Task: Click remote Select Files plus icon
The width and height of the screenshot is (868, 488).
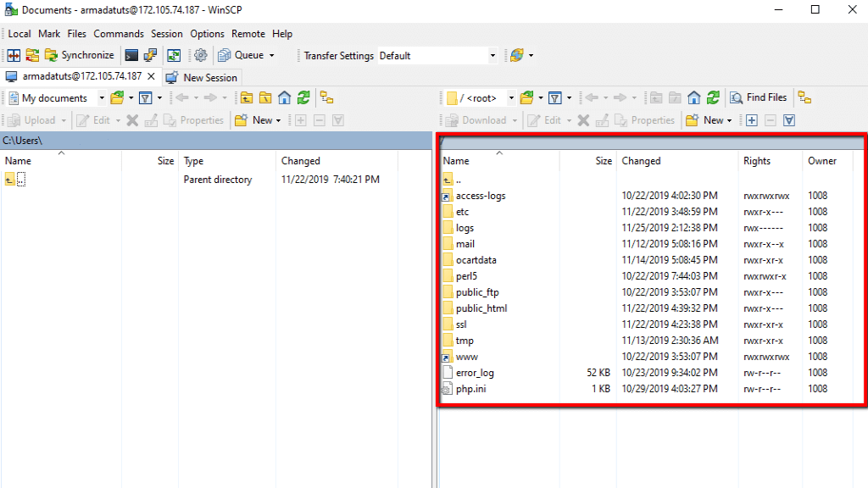Action: click(x=751, y=120)
